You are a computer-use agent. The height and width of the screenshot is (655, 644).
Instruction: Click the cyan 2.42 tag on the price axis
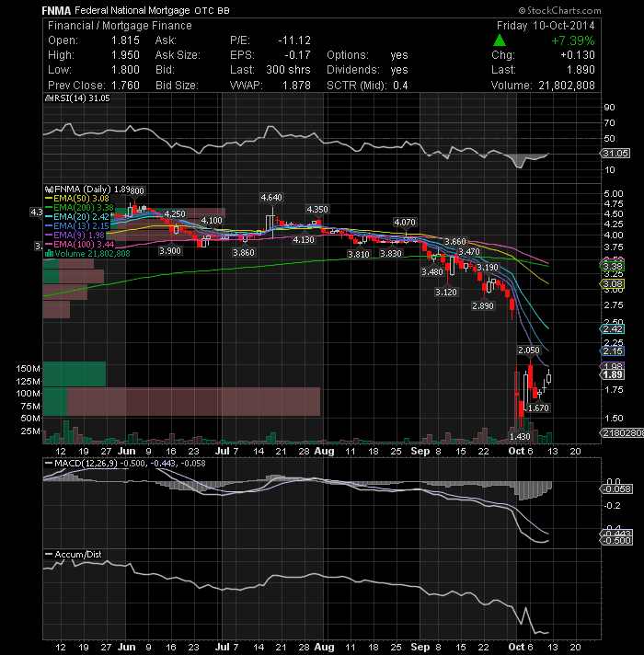612,329
